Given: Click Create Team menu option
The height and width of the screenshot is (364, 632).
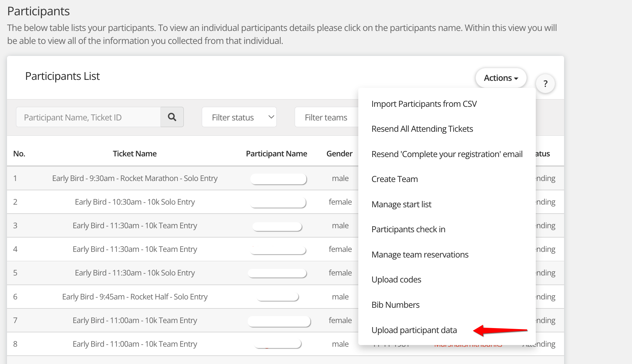Looking at the screenshot, I should tap(394, 179).
